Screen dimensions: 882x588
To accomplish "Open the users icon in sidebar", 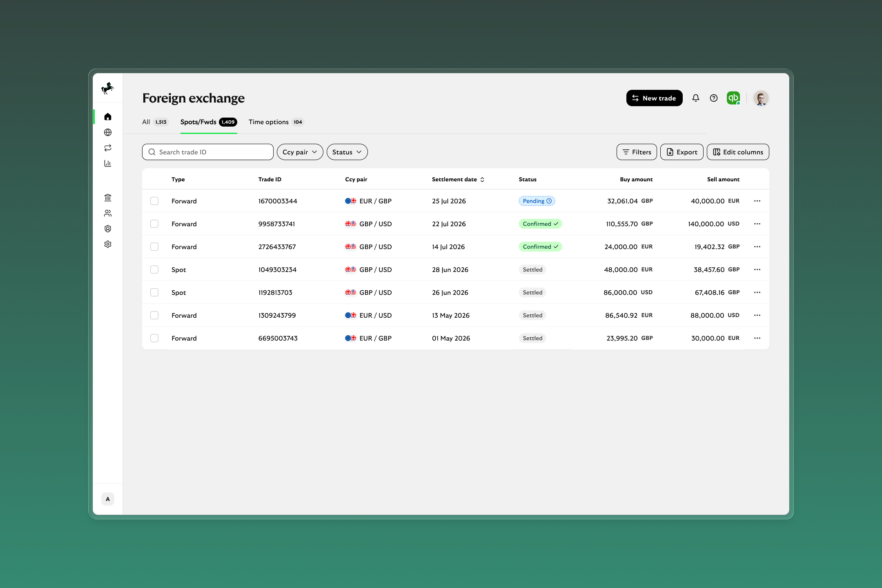I will 108,213.
